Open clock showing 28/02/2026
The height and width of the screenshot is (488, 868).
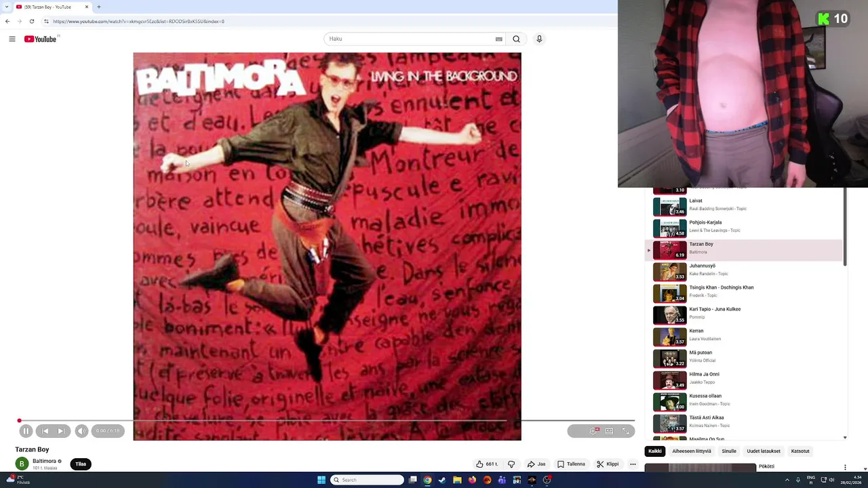tap(852, 480)
